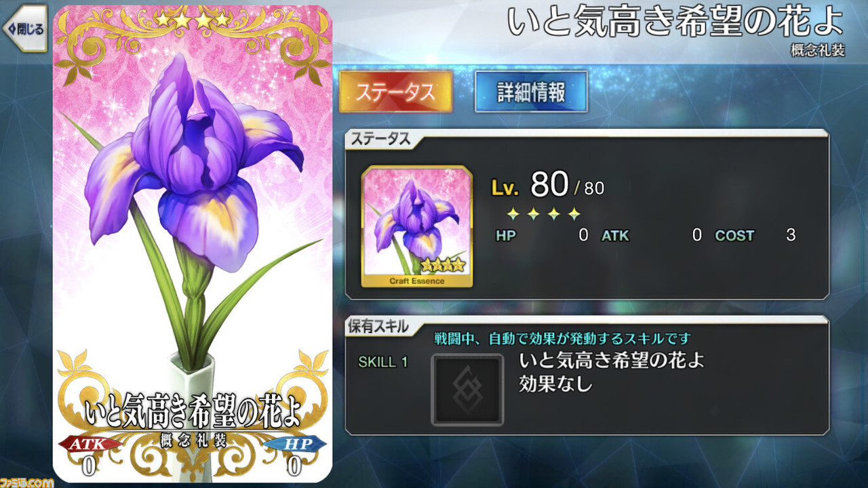Click the blue HP badge on card

click(294, 443)
